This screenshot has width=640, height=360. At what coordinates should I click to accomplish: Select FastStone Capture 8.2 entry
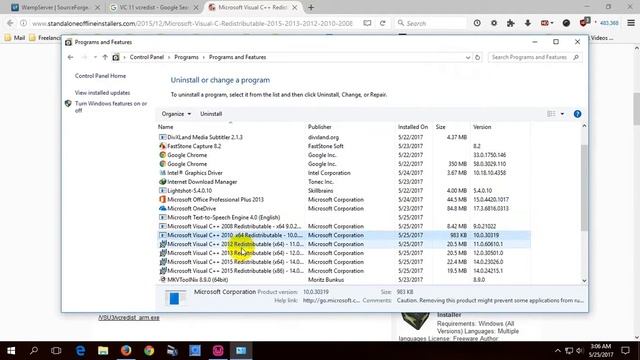pos(344,146)
